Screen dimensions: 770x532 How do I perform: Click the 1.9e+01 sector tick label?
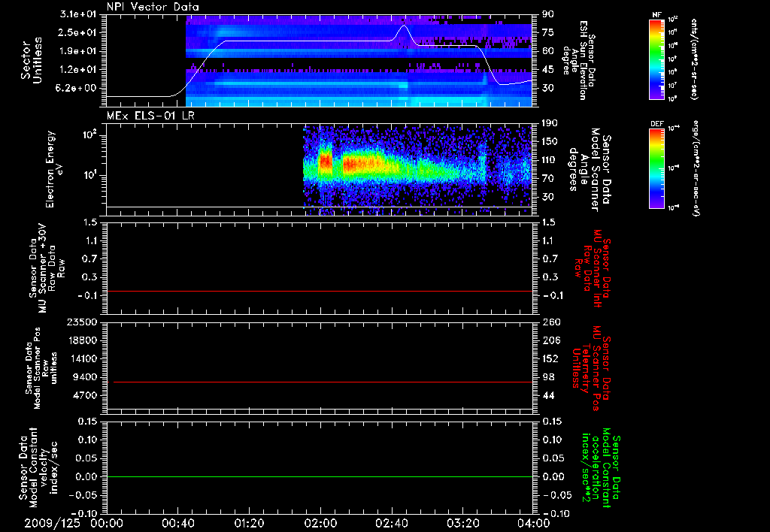tap(77, 51)
